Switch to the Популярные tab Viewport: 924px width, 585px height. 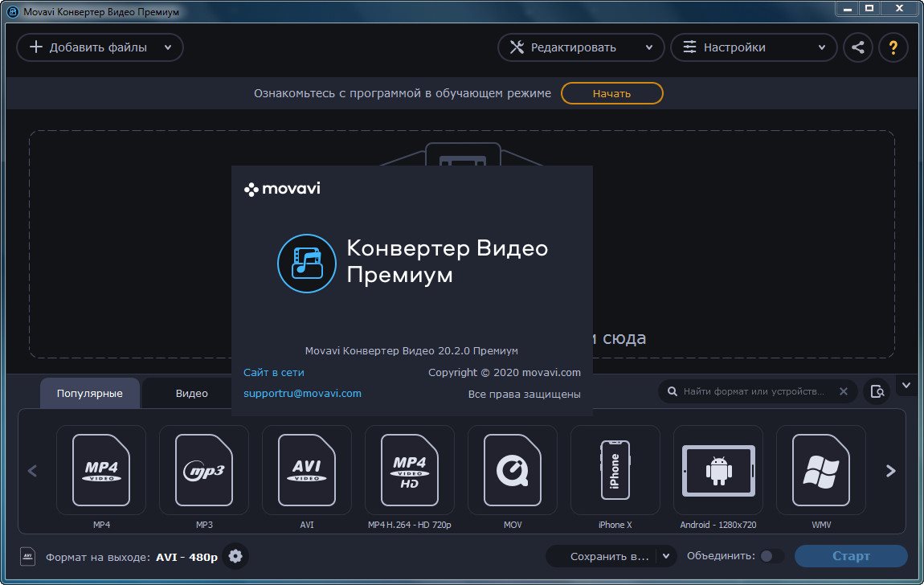(x=90, y=394)
